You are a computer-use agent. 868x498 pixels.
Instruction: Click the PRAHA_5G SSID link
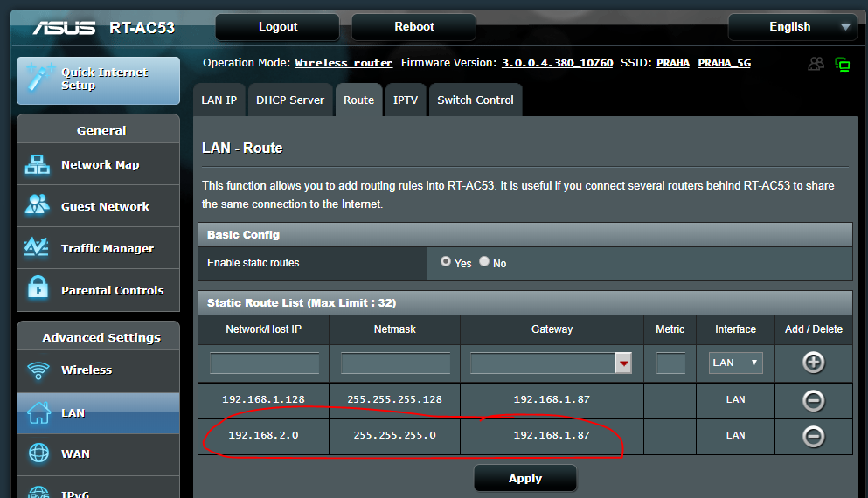coord(724,63)
